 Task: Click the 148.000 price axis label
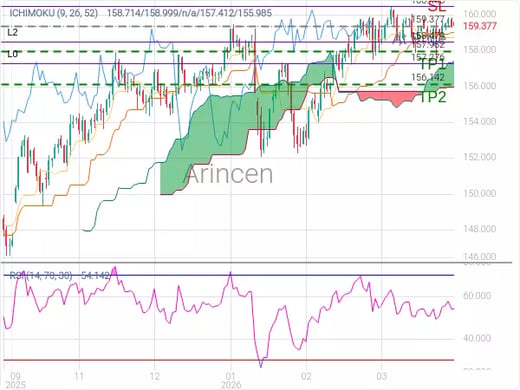480,229
